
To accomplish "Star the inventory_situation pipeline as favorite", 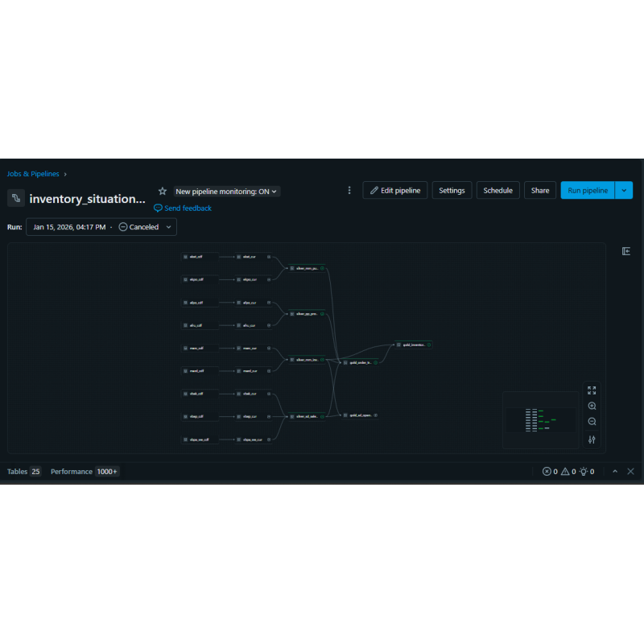I will tap(162, 191).
